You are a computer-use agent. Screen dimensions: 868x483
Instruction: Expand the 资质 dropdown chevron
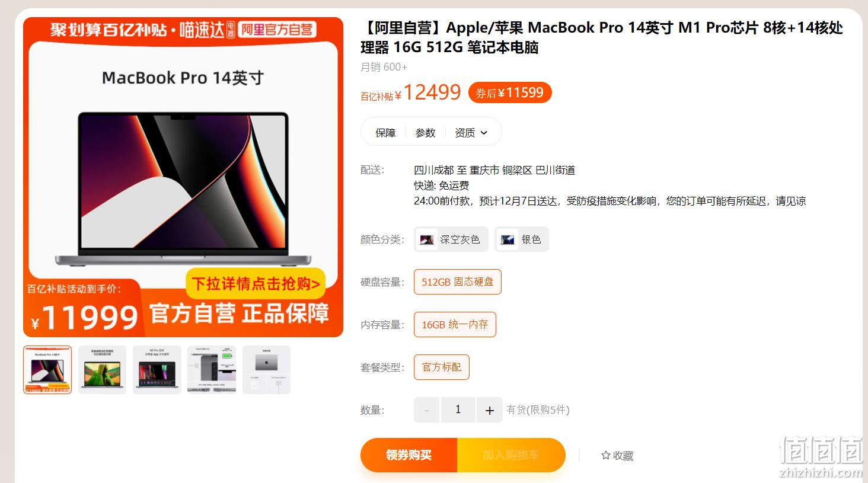pyautogui.click(x=484, y=133)
